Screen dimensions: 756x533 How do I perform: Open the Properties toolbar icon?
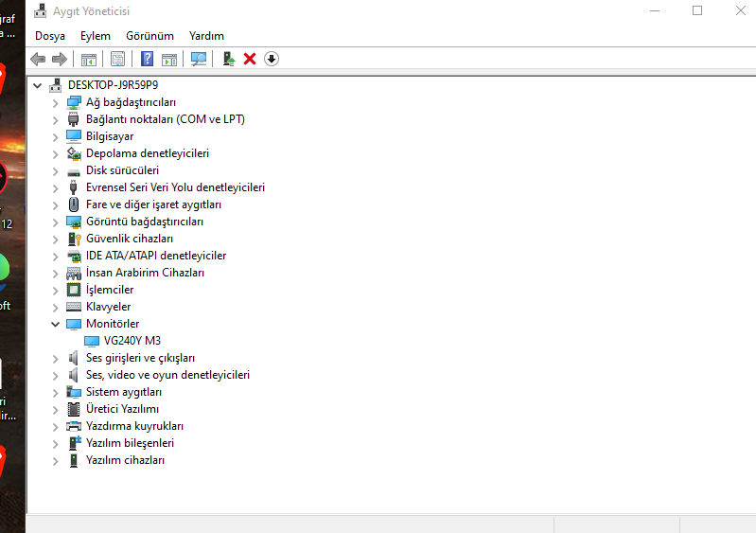[x=117, y=59]
